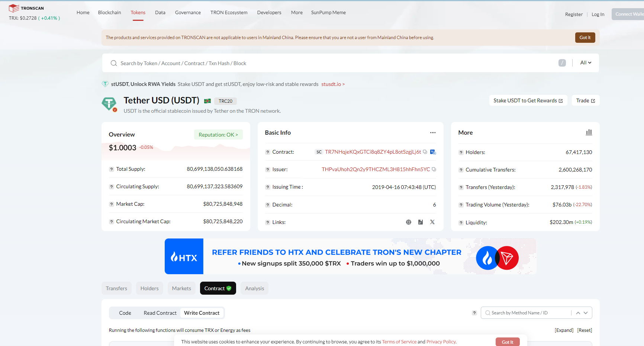
Task: Open the whitepaper document icon
Action: (x=421, y=222)
